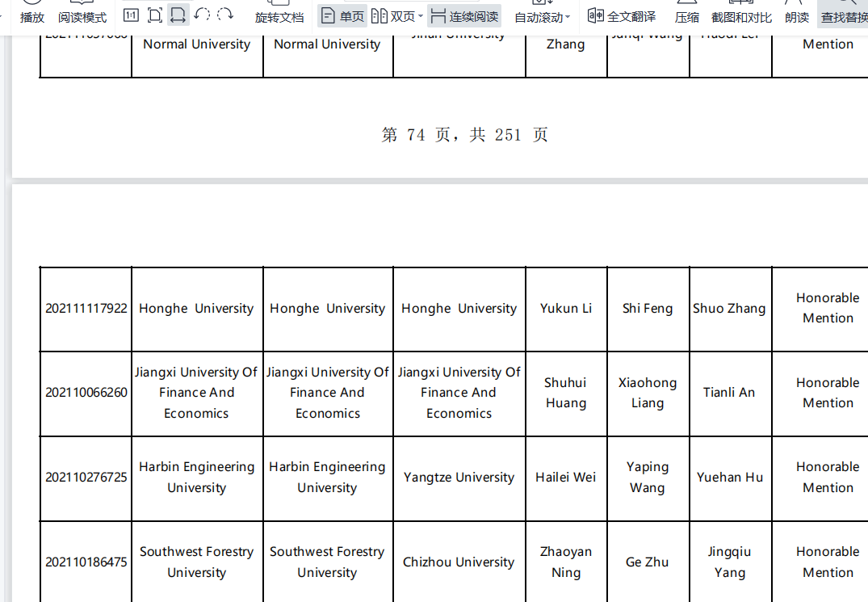
Task: Switch to 双页 two-page view
Action: pyautogui.click(x=392, y=17)
